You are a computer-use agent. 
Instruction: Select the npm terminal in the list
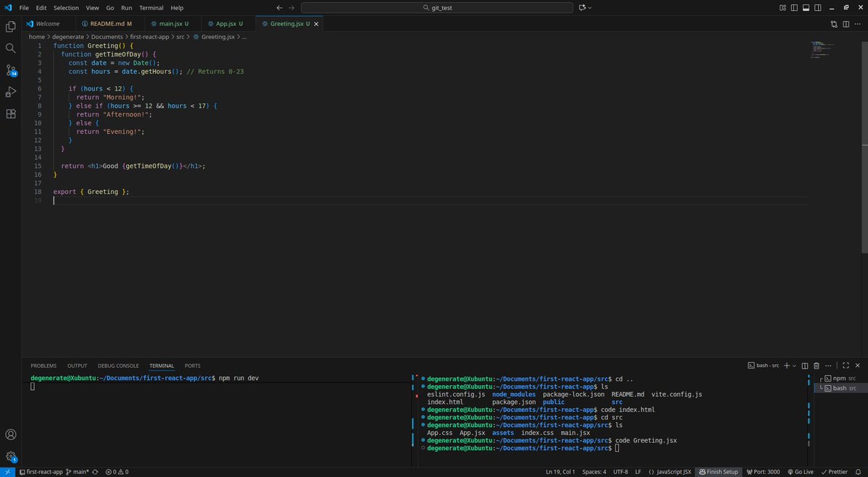click(x=840, y=379)
